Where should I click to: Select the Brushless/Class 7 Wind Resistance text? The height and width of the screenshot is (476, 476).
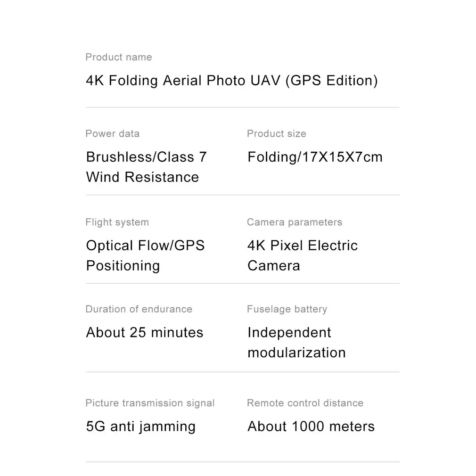click(x=146, y=167)
